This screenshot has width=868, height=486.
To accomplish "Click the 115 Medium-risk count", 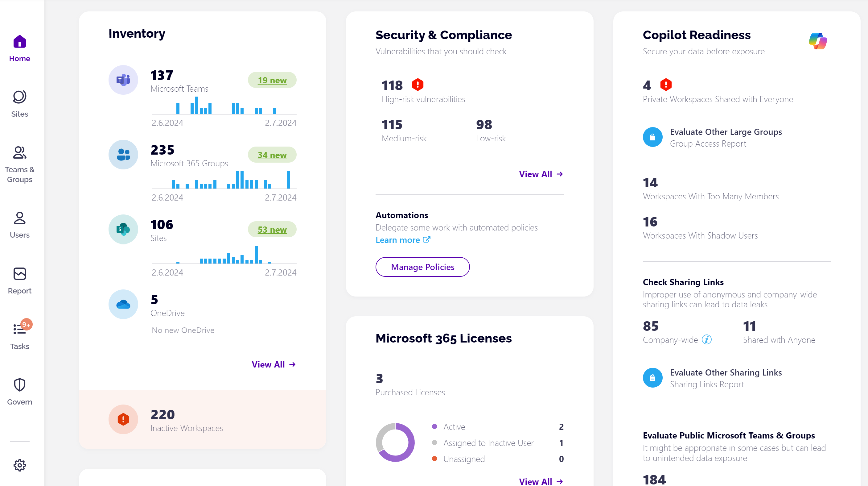I will click(x=392, y=124).
